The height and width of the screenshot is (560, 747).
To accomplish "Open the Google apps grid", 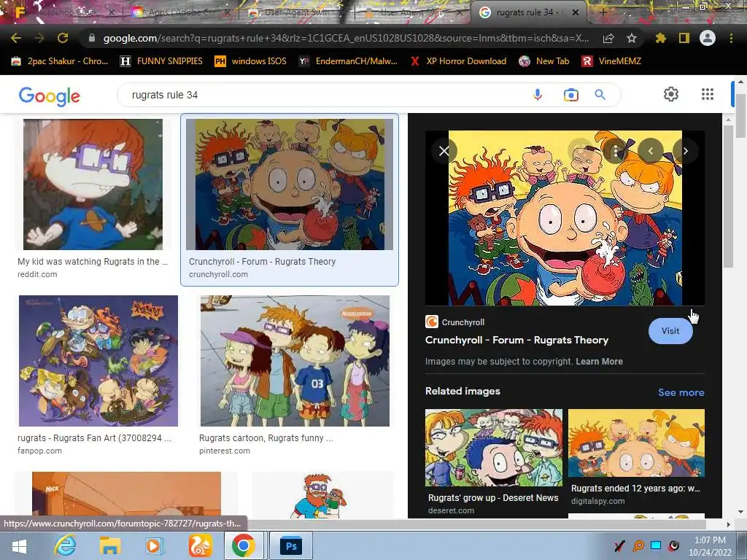I will (x=708, y=94).
